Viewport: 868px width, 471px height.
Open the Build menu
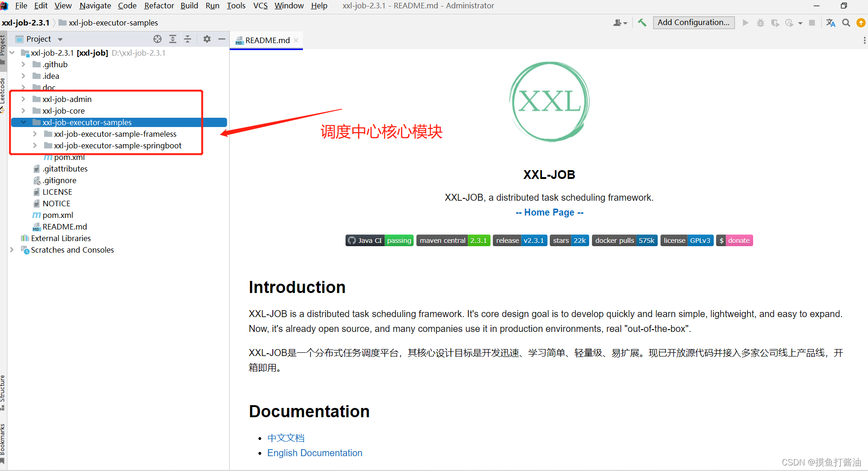pos(189,6)
